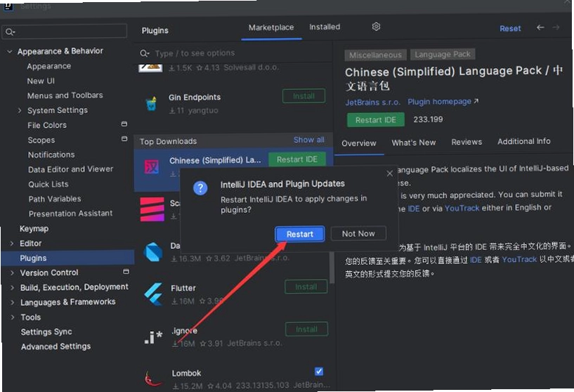Select Notifications settings item
This screenshot has height=392, width=574.
click(51, 155)
